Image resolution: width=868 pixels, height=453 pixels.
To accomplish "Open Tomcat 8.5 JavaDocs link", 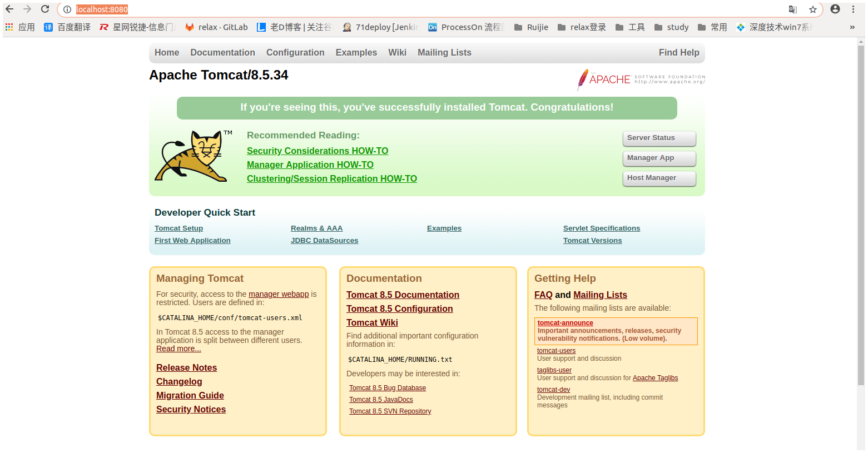I will 381,400.
